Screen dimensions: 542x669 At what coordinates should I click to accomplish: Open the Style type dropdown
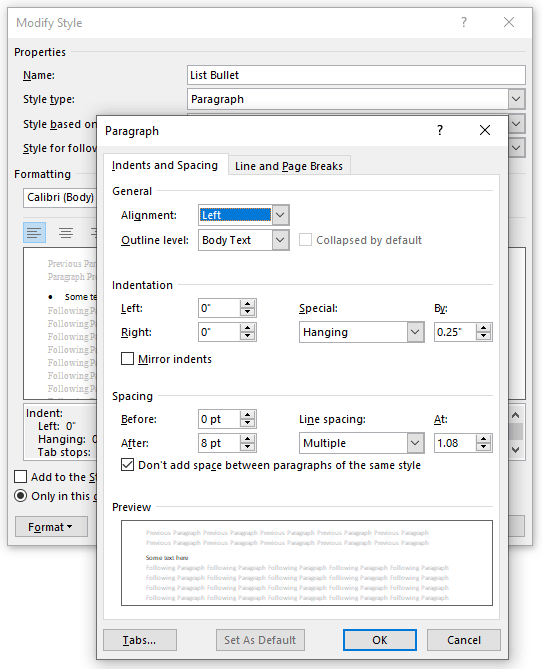tap(516, 99)
